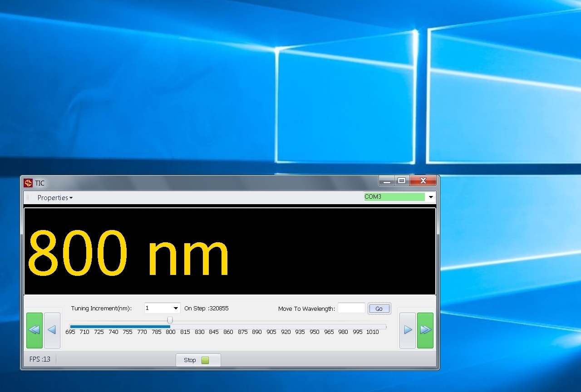Open the Properties menu

click(54, 198)
